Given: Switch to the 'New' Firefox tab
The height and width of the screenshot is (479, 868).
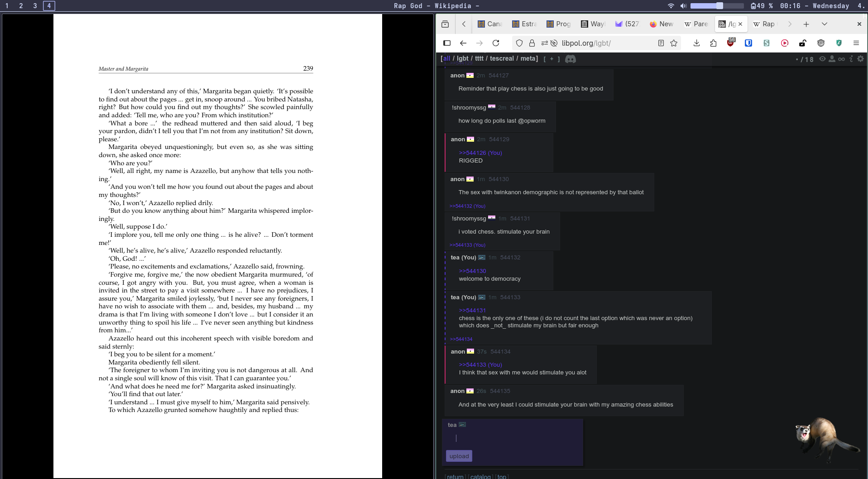Looking at the screenshot, I should [x=662, y=24].
